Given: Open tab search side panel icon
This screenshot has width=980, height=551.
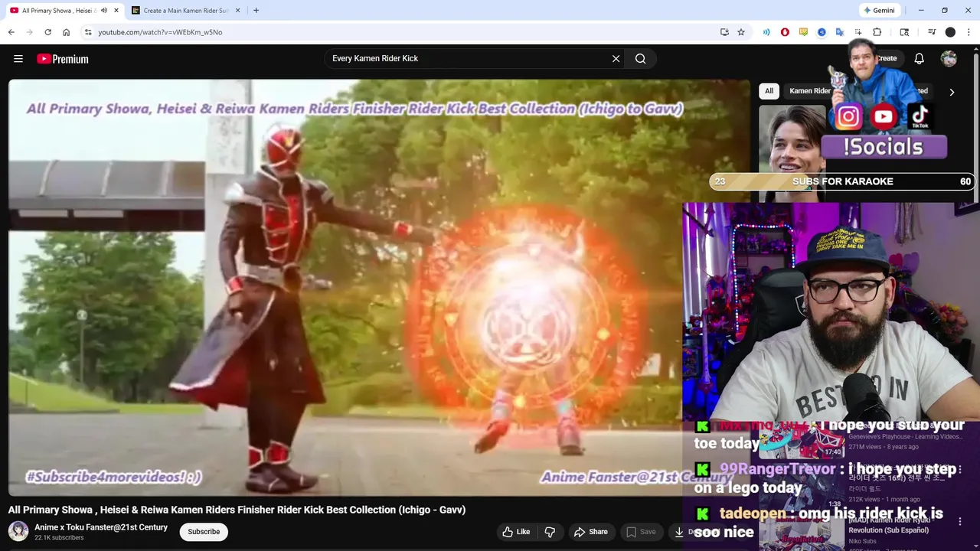Looking at the screenshot, I should [x=904, y=32].
